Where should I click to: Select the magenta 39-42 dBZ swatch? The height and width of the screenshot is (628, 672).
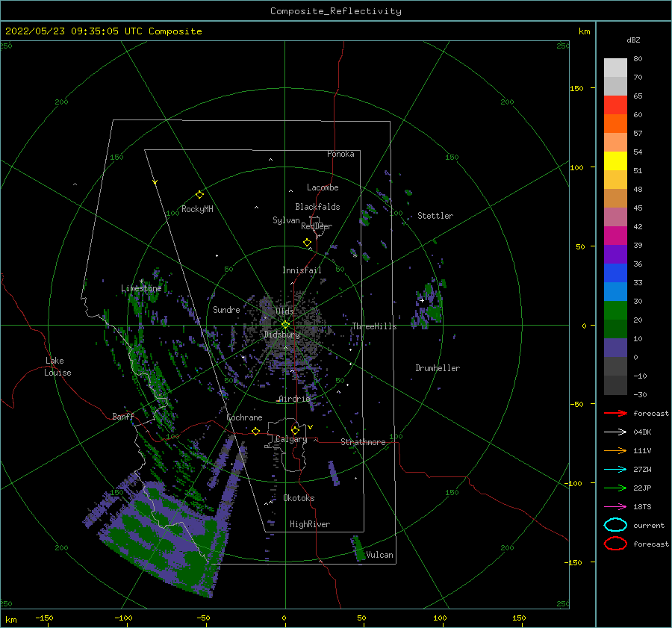click(615, 236)
